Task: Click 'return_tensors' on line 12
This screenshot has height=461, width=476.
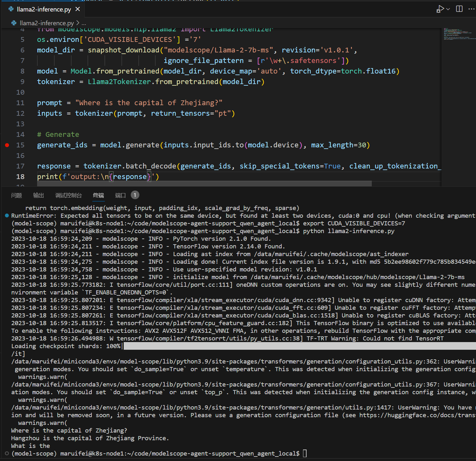Action: (x=180, y=113)
